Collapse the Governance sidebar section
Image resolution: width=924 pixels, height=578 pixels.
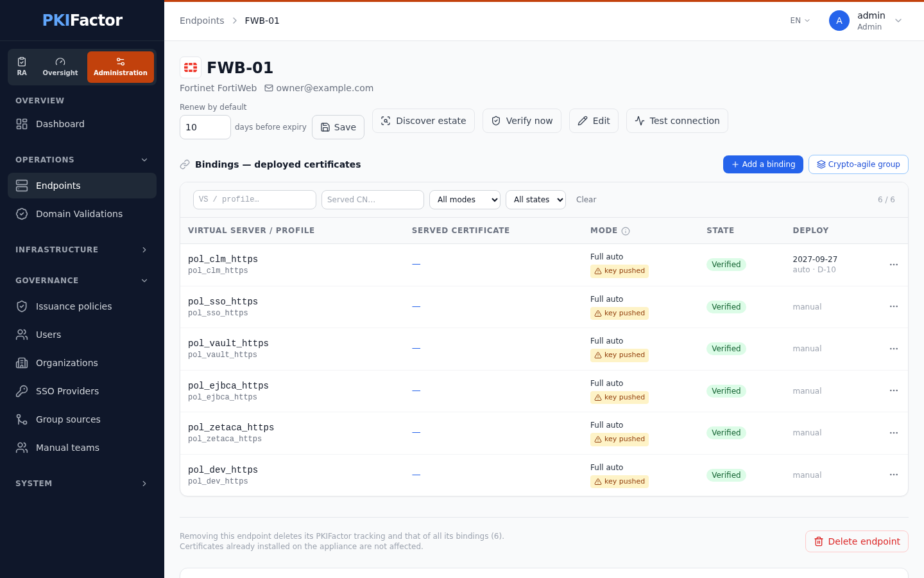pos(82,281)
